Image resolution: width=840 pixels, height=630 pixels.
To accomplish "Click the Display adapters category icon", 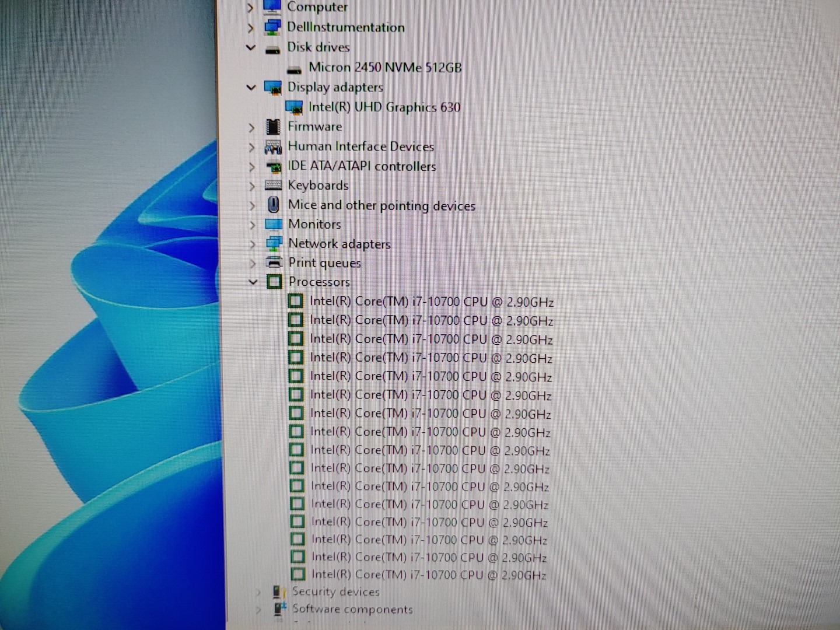I will (272, 87).
